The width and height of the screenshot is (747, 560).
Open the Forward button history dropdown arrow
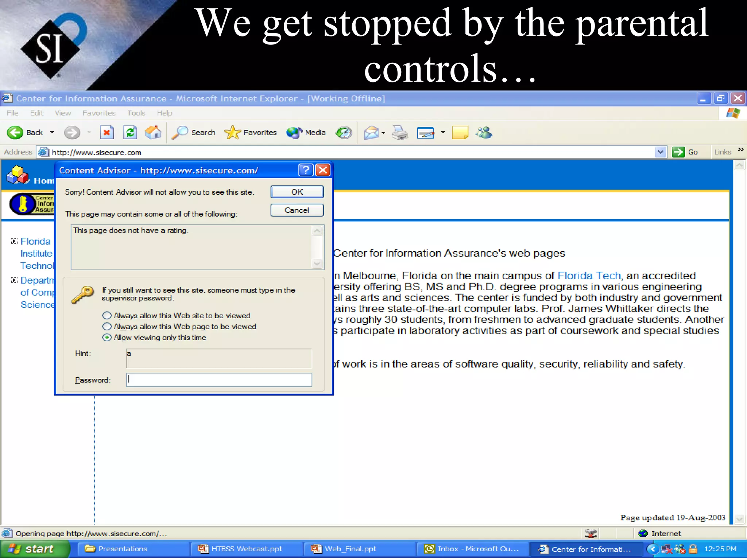click(x=89, y=133)
